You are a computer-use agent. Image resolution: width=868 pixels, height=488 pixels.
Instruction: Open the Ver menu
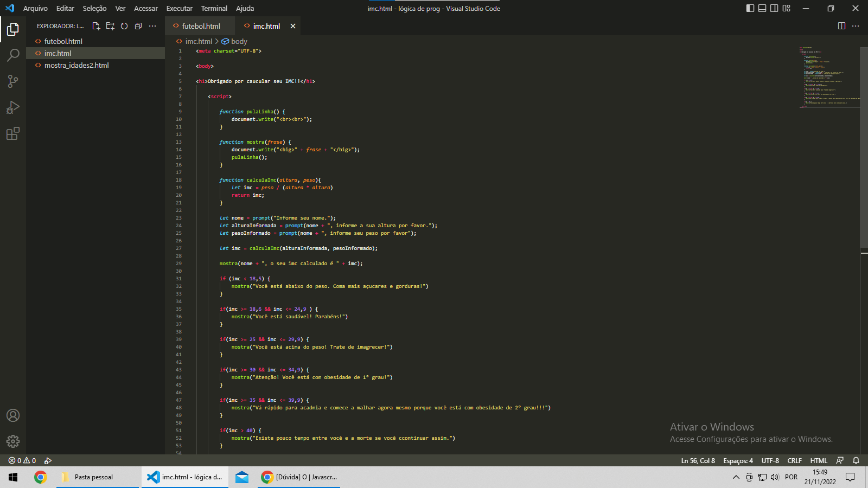(120, 8)
